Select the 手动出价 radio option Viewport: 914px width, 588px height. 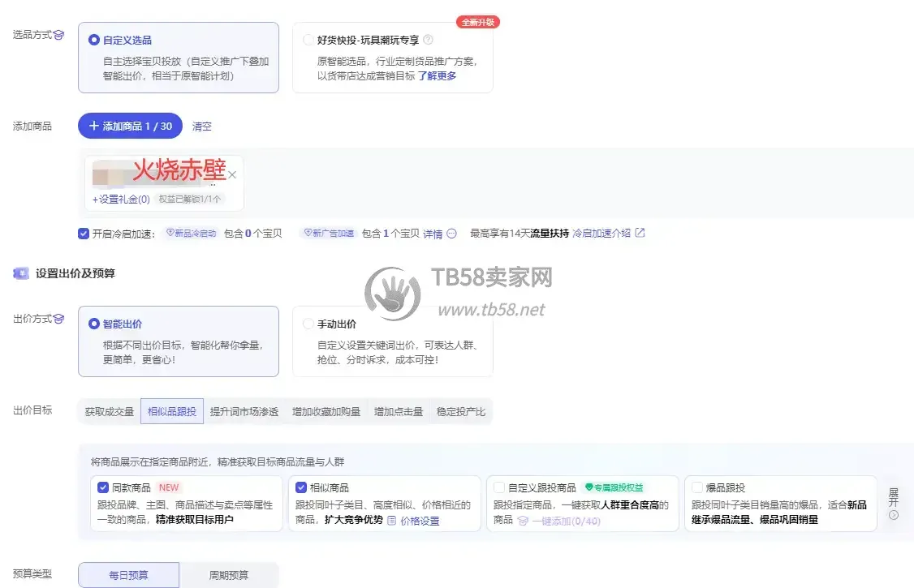(x=308, y=324)
